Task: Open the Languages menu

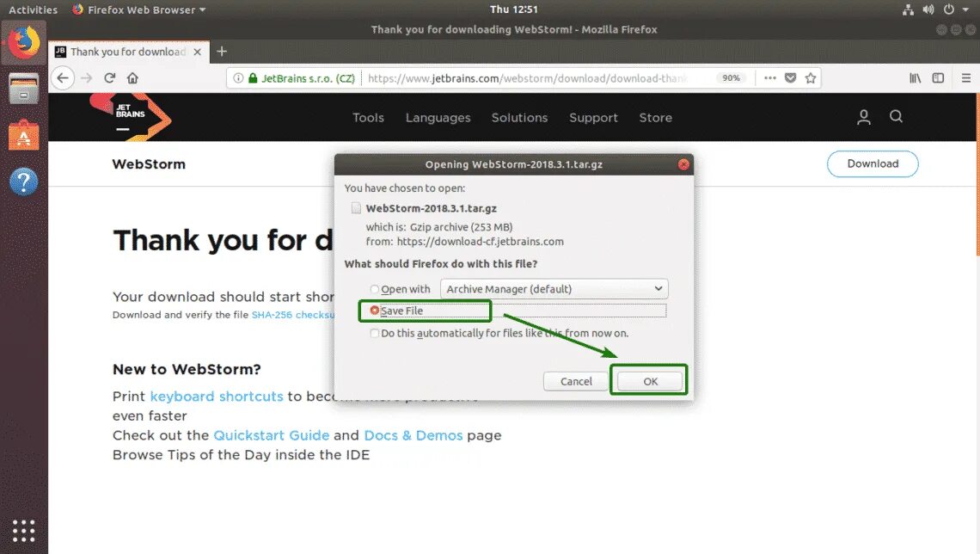Action: pyautogui.click(x=438, y=118)
